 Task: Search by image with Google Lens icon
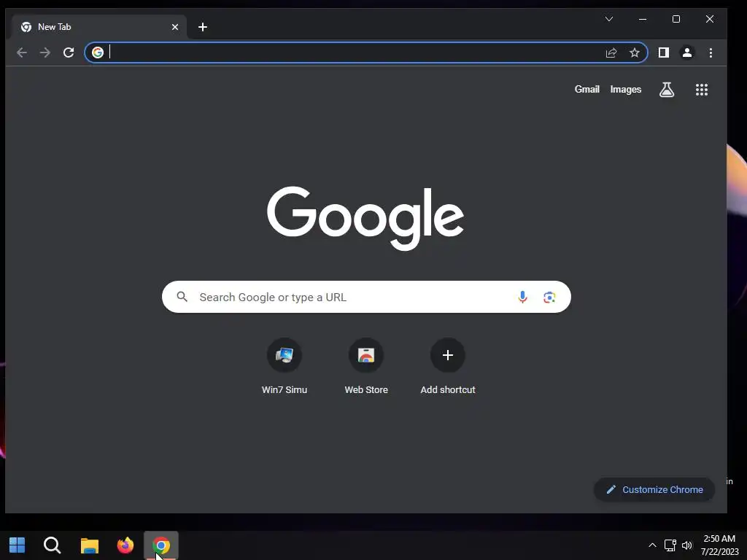coord(549,297)
